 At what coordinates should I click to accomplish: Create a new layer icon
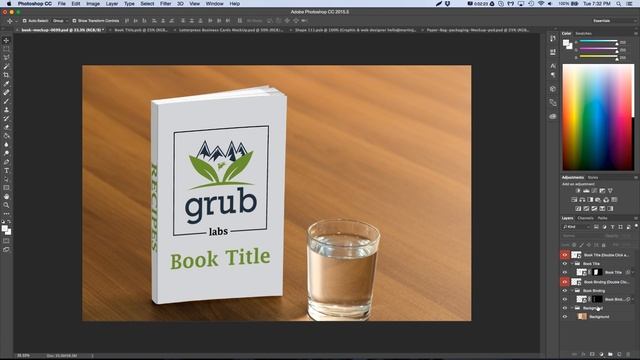click(x=619, y=354)
